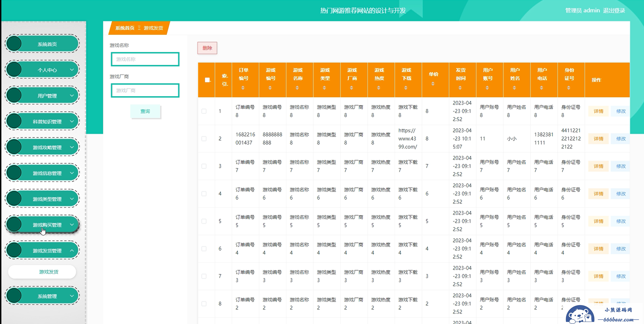Click sort arrows in 游戏名称 column header
The width and height of the screenshot is (644, 324).
coord(297,88)
